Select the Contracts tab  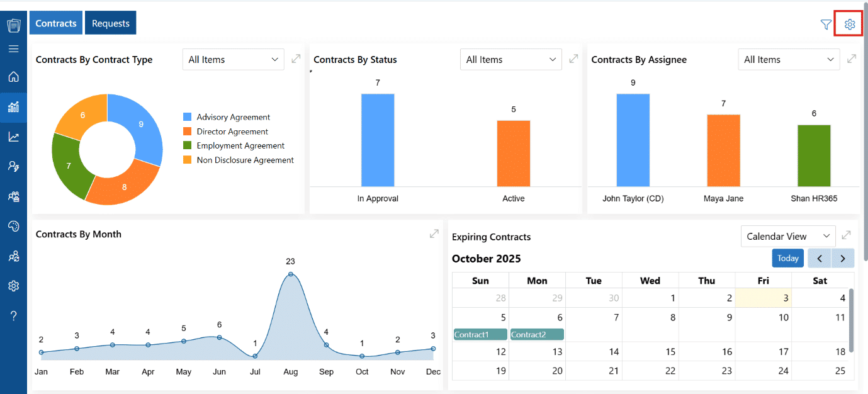click(x=56, y=23)
